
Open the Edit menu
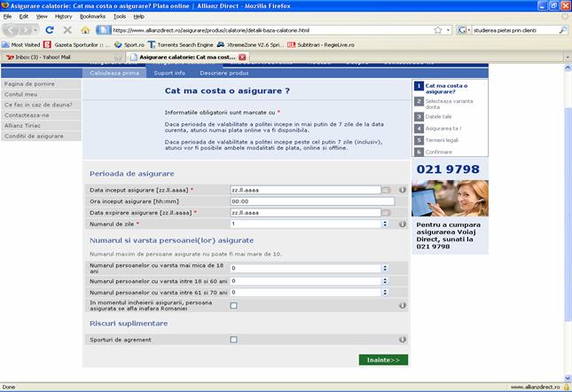[24, 17]
